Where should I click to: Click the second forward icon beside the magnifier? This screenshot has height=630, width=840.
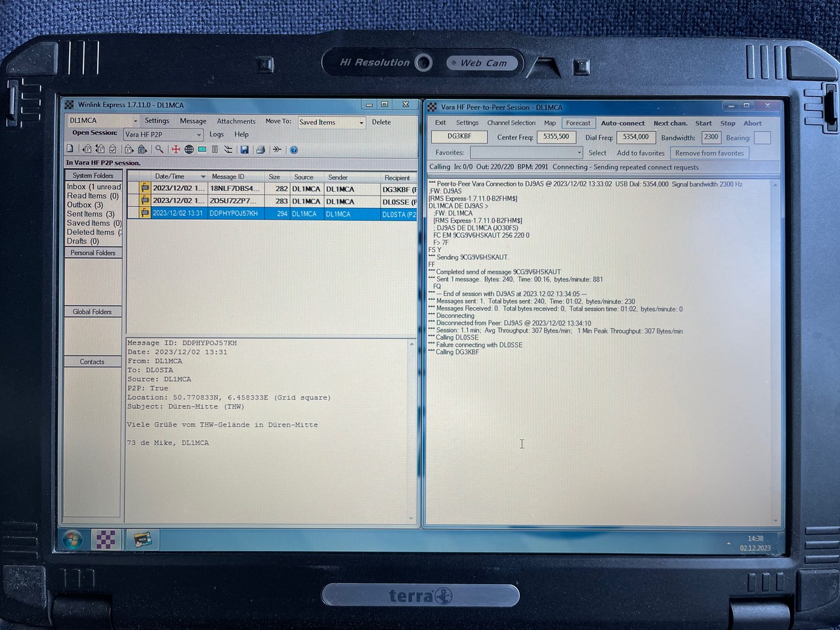tap(142, 150)
